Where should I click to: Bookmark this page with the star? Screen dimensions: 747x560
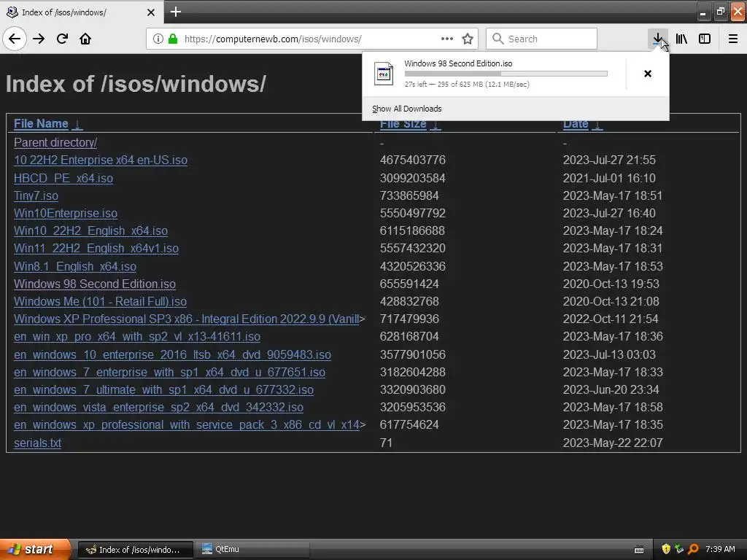[468, 39]
